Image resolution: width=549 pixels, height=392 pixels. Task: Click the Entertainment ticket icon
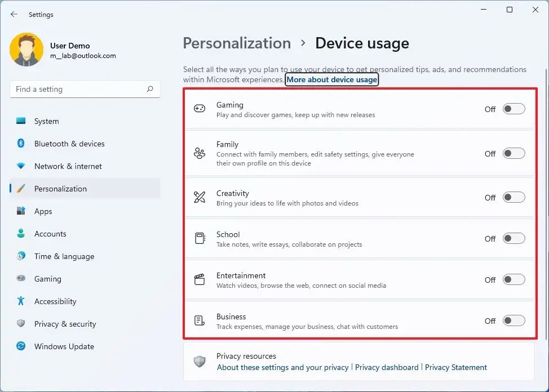click(x=199, y=279)
